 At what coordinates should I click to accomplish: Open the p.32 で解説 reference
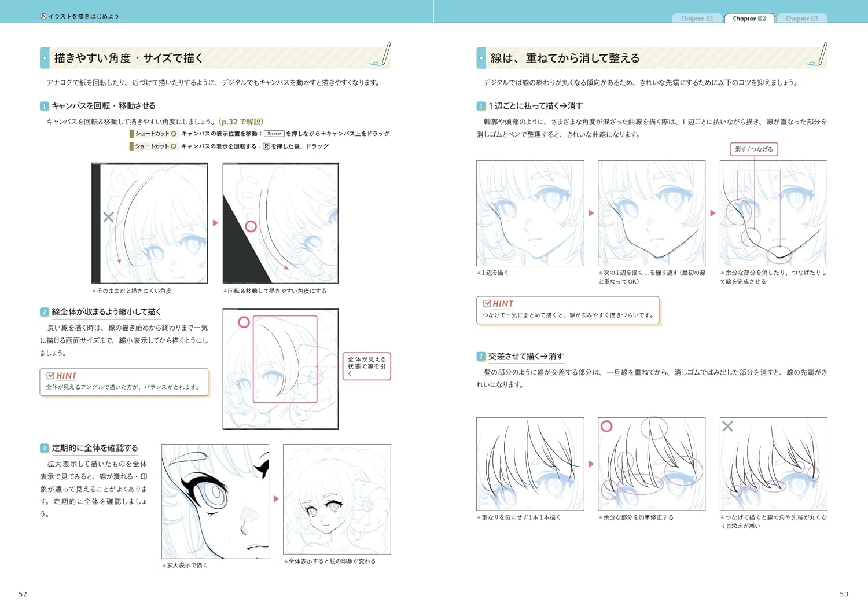241,122
